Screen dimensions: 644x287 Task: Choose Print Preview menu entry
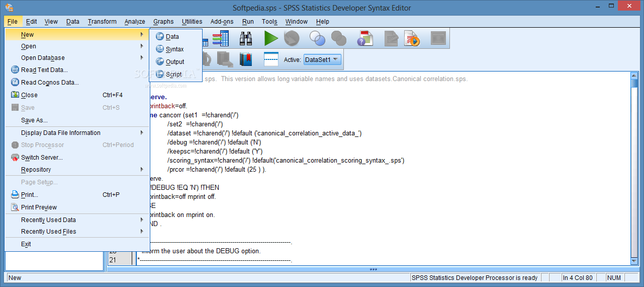coord(39,207)
